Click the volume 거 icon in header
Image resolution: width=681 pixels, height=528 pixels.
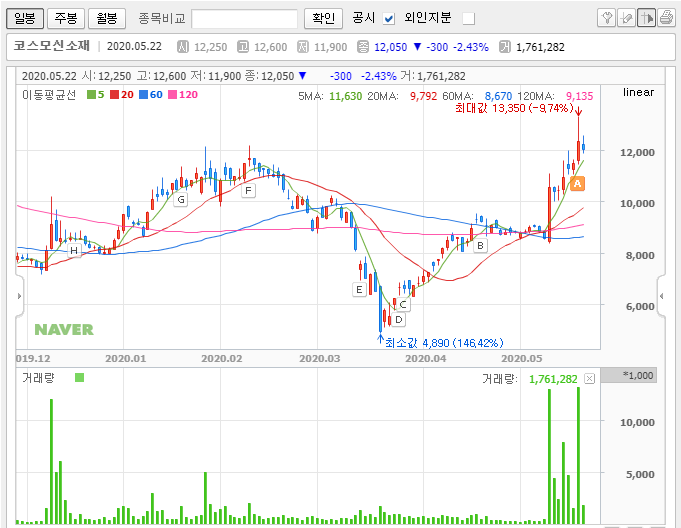[505, 46]
